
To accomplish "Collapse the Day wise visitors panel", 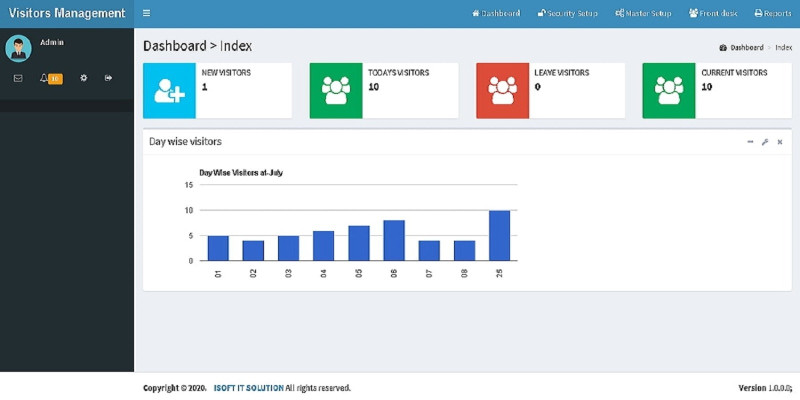I will click(750, 142).
